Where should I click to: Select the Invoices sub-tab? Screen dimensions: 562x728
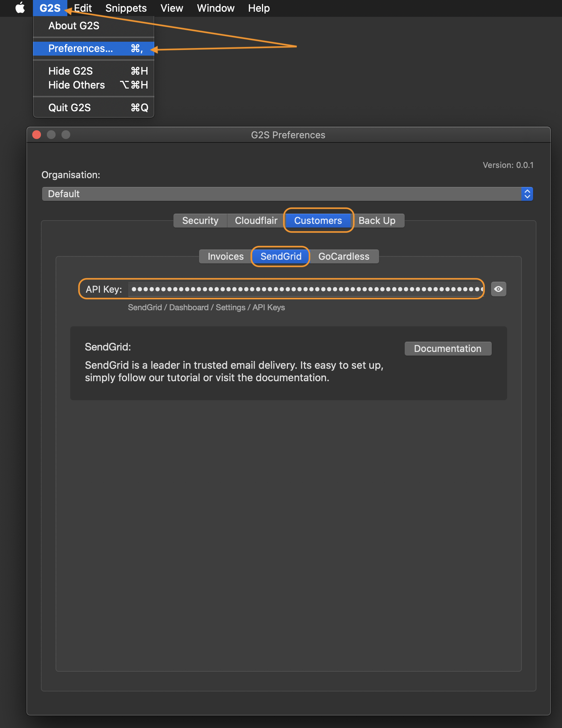point(226,256)
